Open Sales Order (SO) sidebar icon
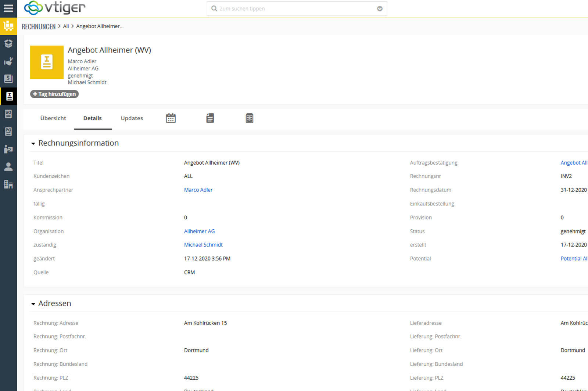588x391 pixels. click(x=8, y=114)
